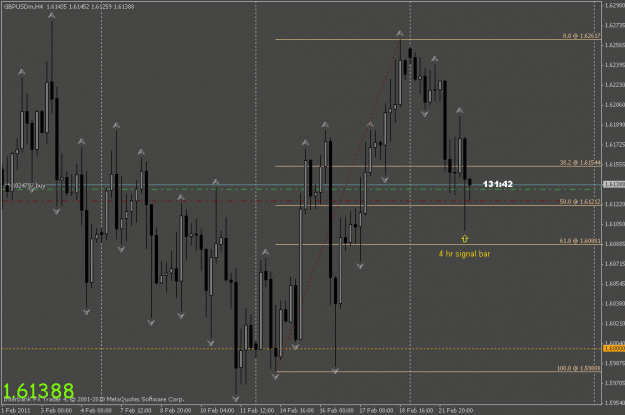Click the '4 Feb 08:00' time axis label
This screenshot has height=415, width=625.
pyautogui.click(x=96, y=410)
